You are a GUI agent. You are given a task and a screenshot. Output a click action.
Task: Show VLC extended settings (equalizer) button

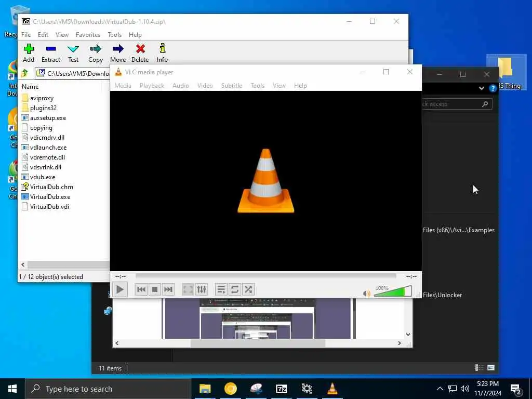(202, 289)
